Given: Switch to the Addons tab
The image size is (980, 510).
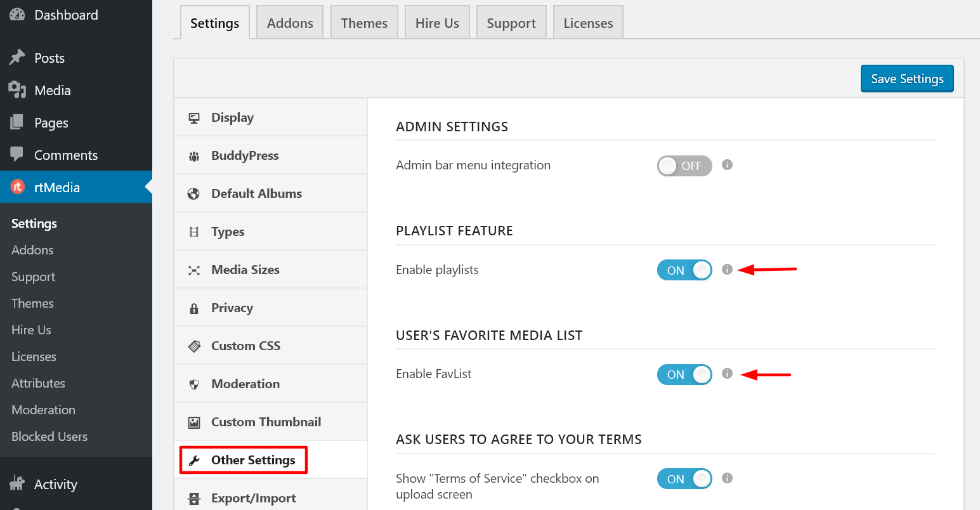Looking at the screenshot, I should coord(289,22).
